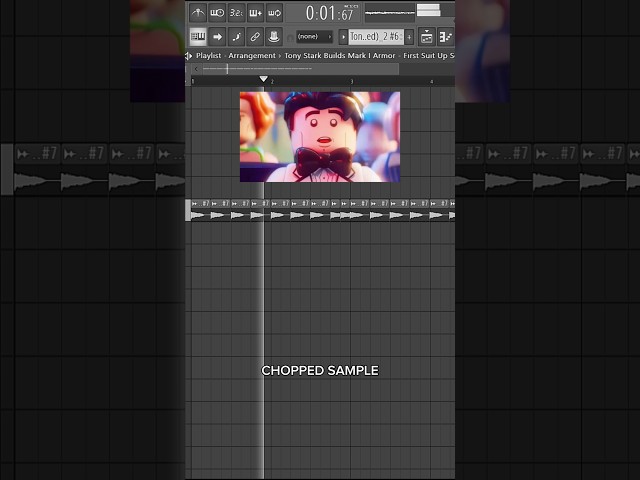640x480 pixels.
Task: Click the Playlist breadcrumb label
Action: 208,56
